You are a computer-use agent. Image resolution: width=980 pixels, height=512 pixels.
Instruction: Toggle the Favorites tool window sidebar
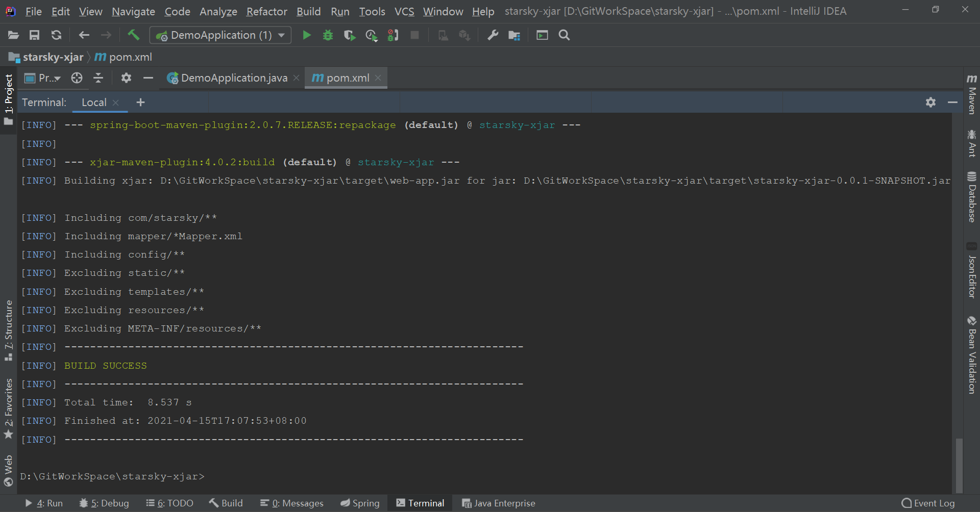click(8, 408)
